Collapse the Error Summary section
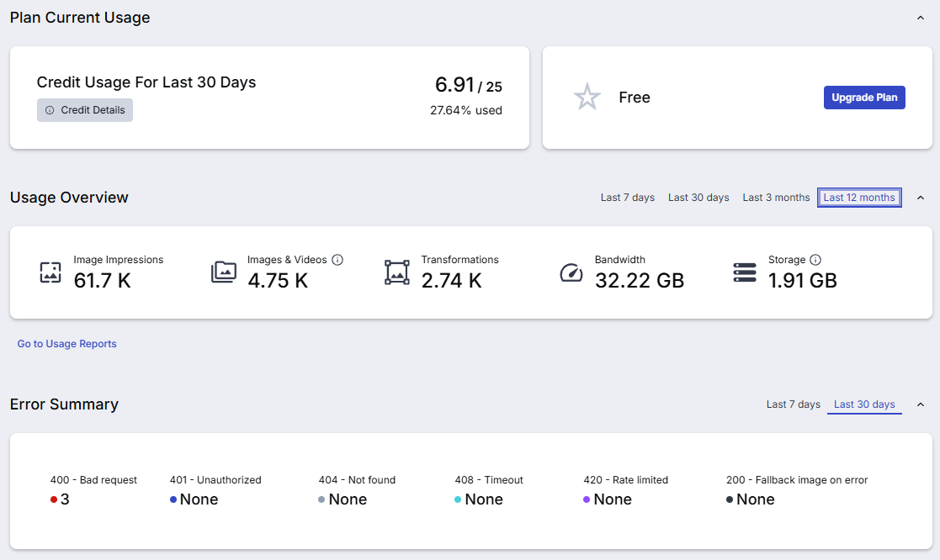940x560 pixels. pos(920,405)
